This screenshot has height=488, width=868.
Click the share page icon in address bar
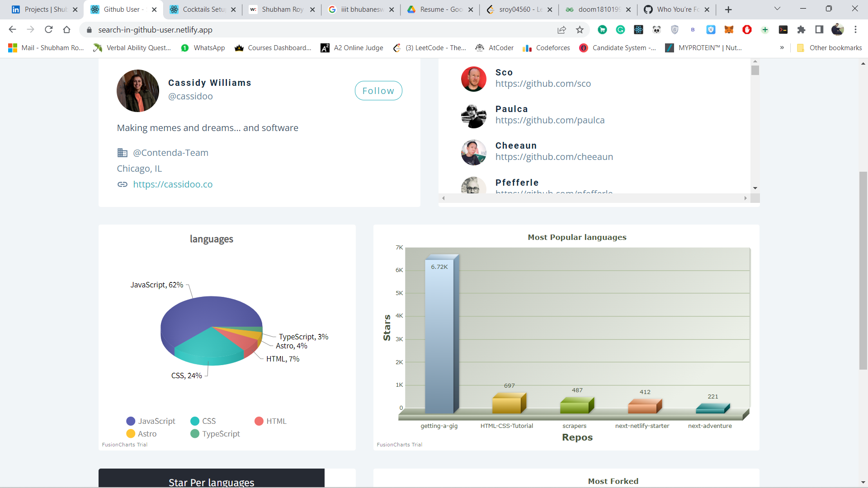(561, 29)
